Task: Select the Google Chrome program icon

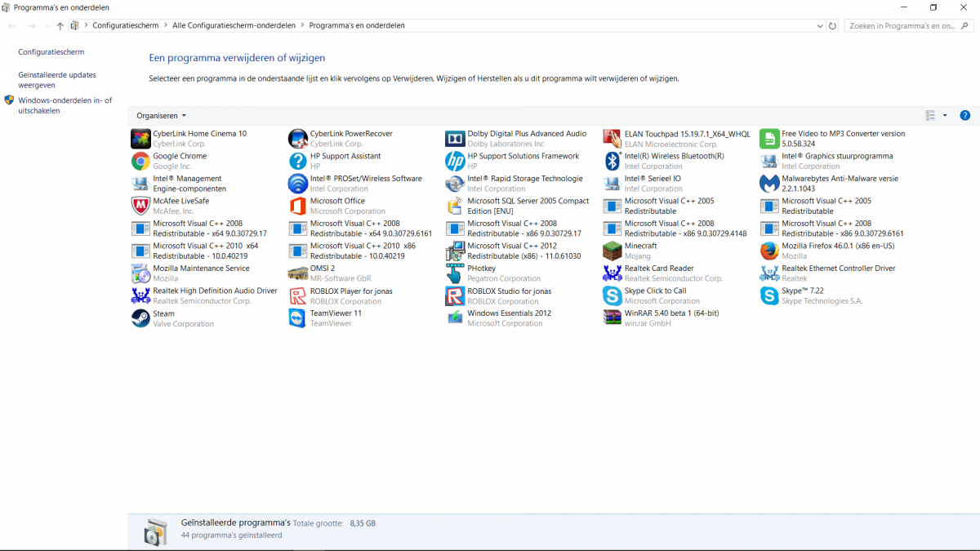Action: [x=140, y=161]
